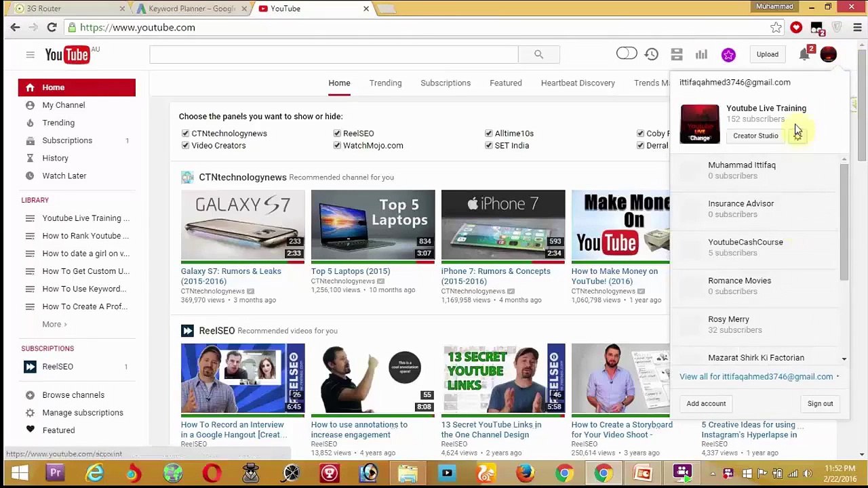Expand View all for ittifaqahmed3746@gmail.com
Viewport: 868px width, 488px height.
(759, 377)
